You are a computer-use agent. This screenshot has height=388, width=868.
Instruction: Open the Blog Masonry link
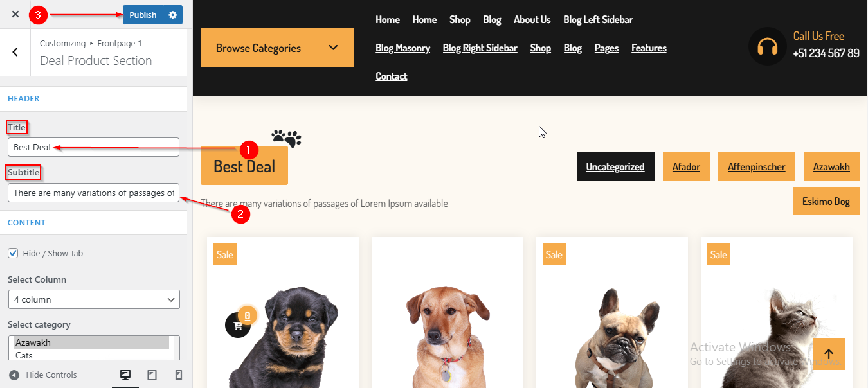(x=402, y=48)
